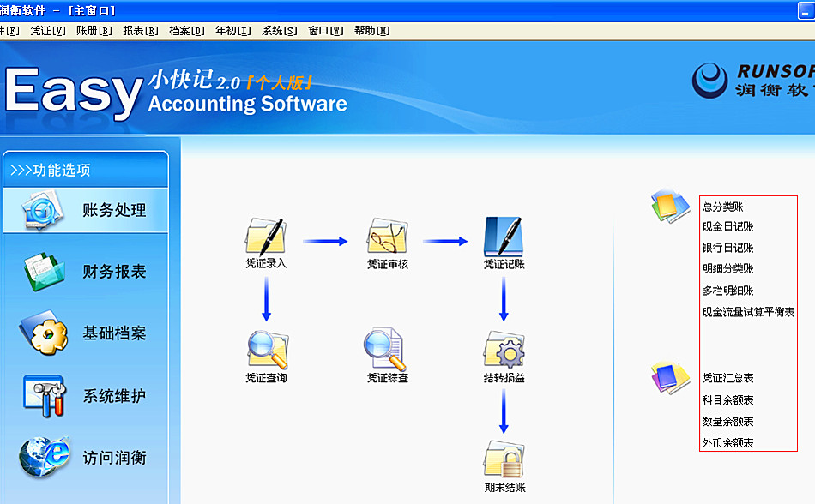Click the 财务报表 green folder icon
This screenshot has width=815, height=504.
tap(44, 272)
